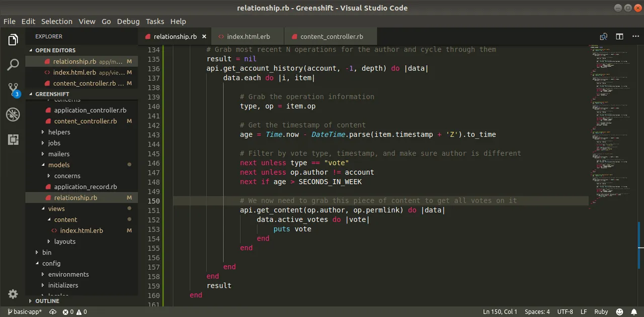Open the Help menu
The height and width of the screenshot is (317, 644).
(x=178, y=21)
